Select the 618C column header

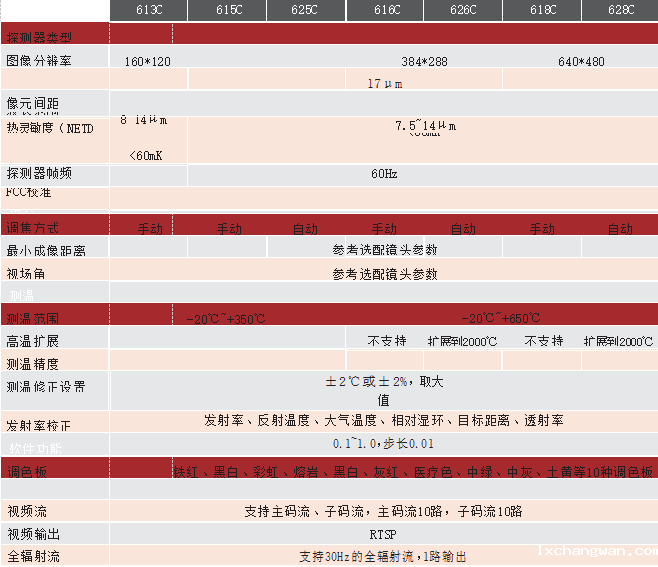(542, 10)
